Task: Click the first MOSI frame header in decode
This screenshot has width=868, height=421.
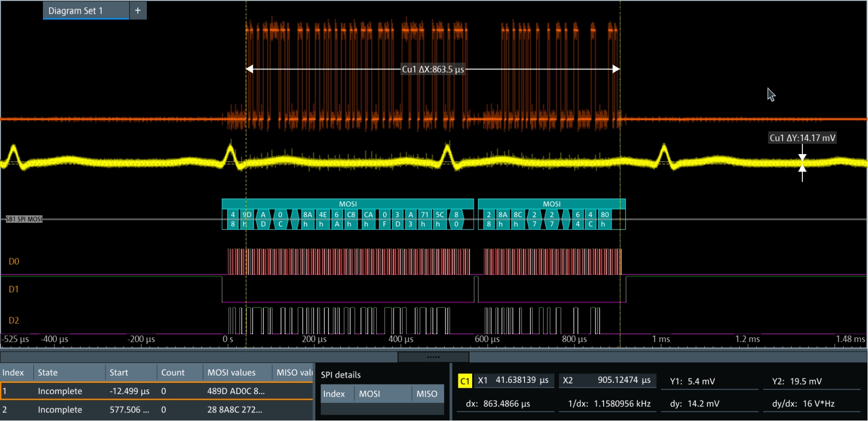Action: (x=348, y=204)
